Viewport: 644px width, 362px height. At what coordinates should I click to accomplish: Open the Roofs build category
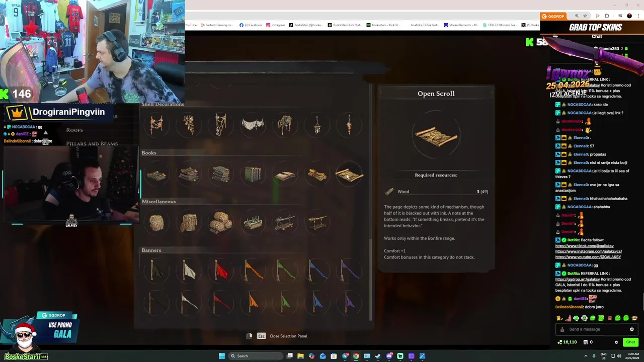click(x=74, y=130)
